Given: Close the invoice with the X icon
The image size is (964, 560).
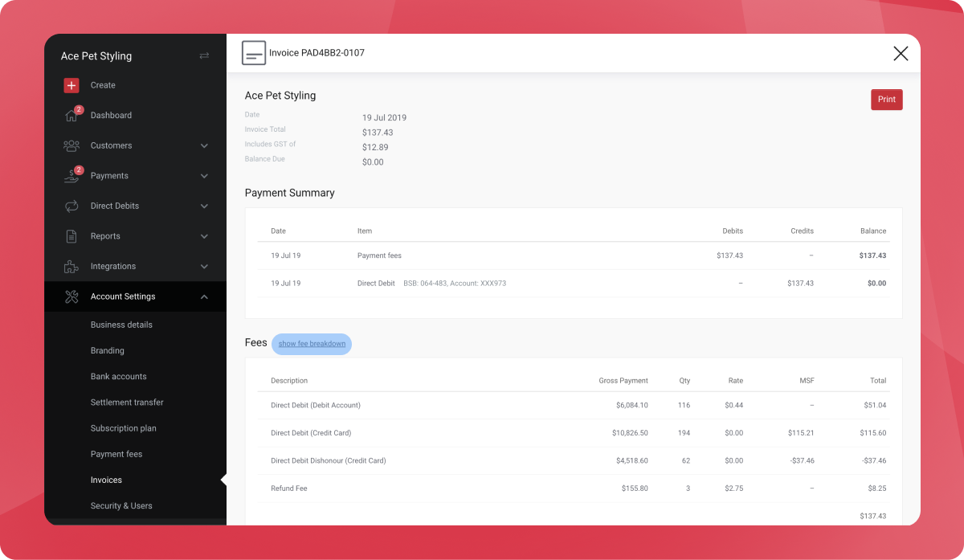Looking at the screenshot, I should [901, 54].
